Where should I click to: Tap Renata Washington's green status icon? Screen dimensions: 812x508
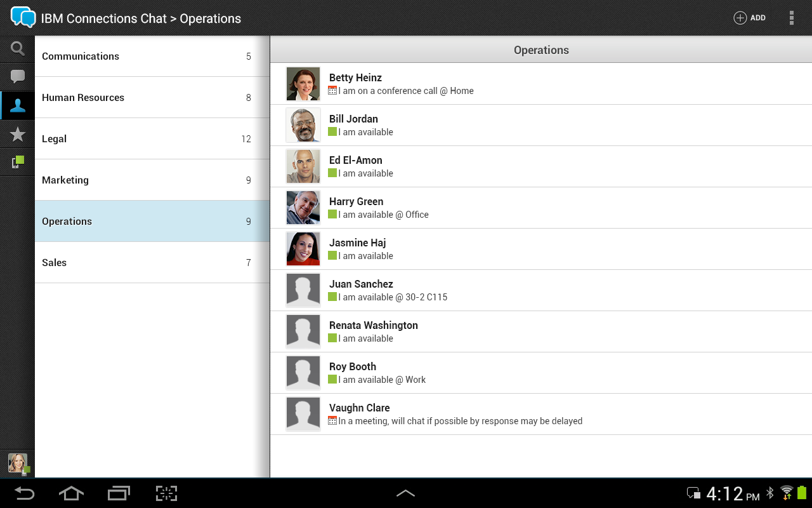click(x=332, y=338)
